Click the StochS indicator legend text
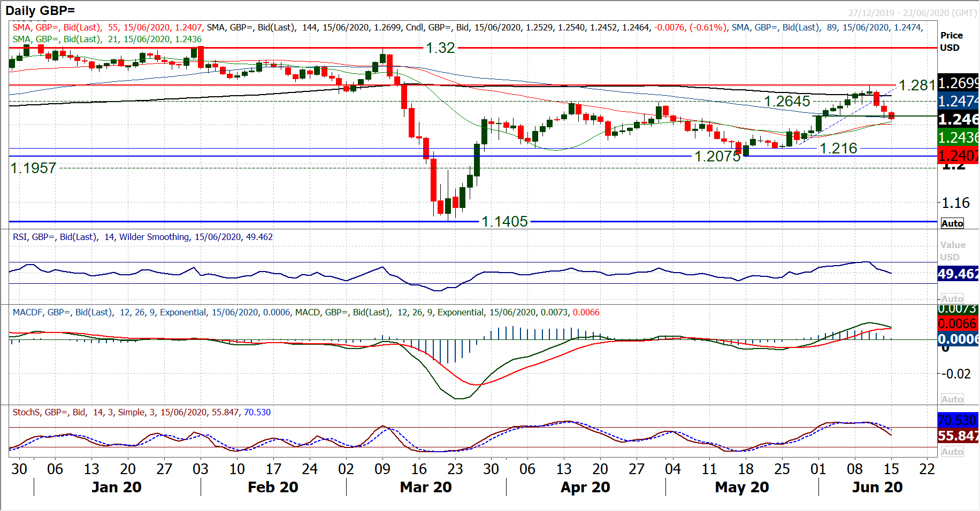Viewport: 980px width, 511px height. [141, 412]
